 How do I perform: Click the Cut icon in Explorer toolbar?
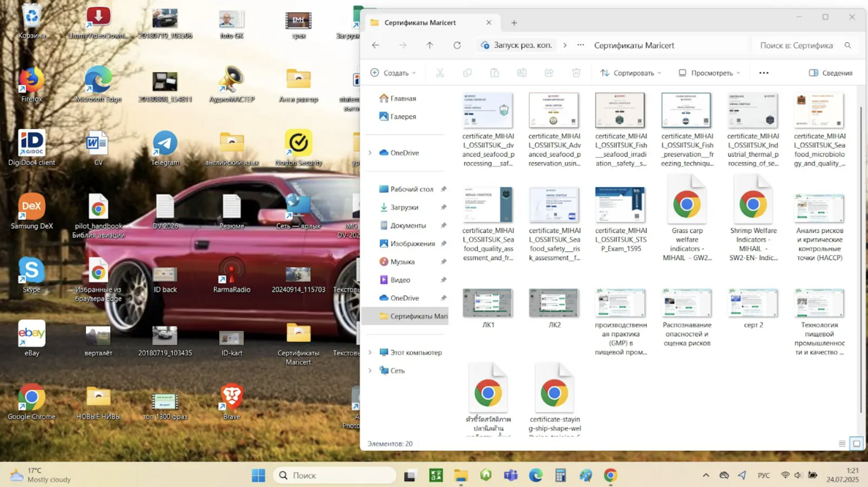440,73
